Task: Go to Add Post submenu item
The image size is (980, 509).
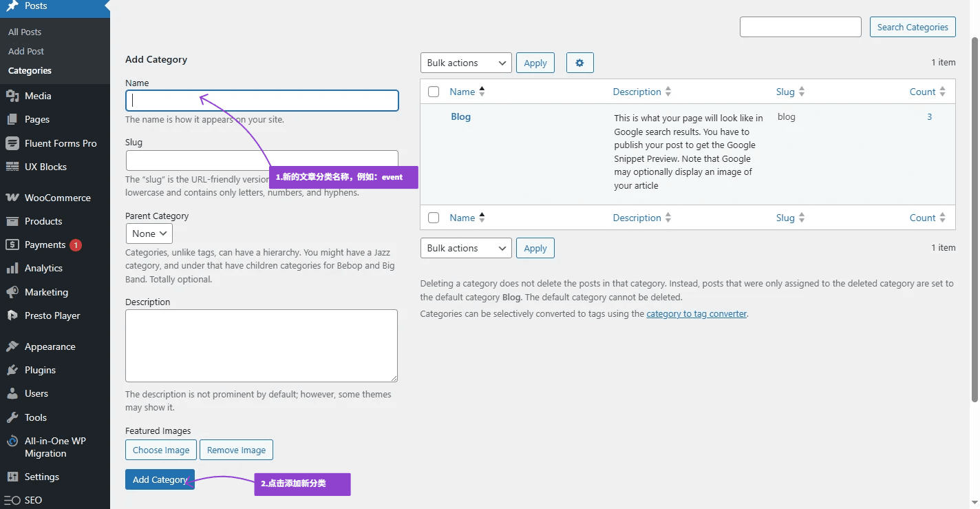Action: tap(26, 51)
